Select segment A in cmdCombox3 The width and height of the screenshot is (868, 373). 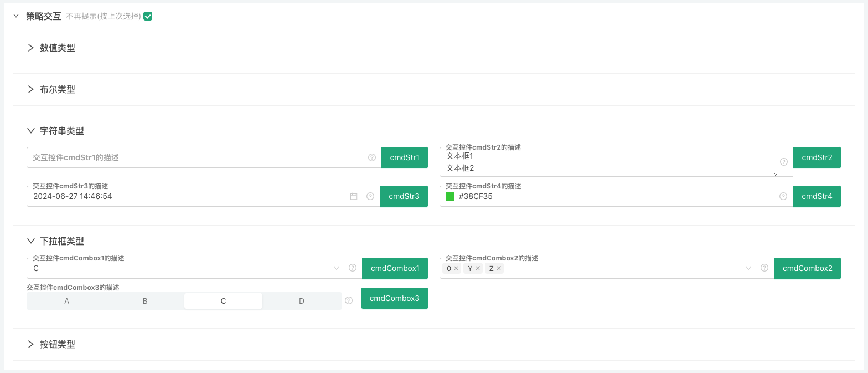coord(67,301)
